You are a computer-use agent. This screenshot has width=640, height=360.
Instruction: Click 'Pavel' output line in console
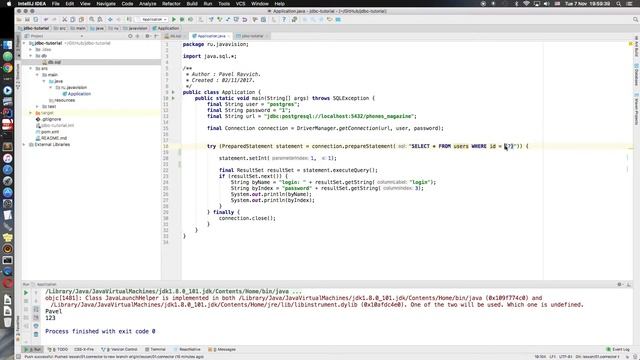pyautogui.click(x=53, y=311)
